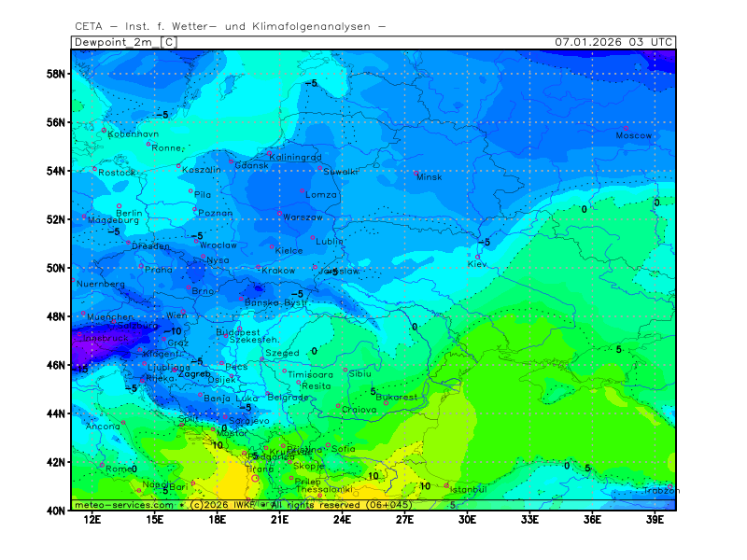Select the Timisoara city label

point(310,374)
